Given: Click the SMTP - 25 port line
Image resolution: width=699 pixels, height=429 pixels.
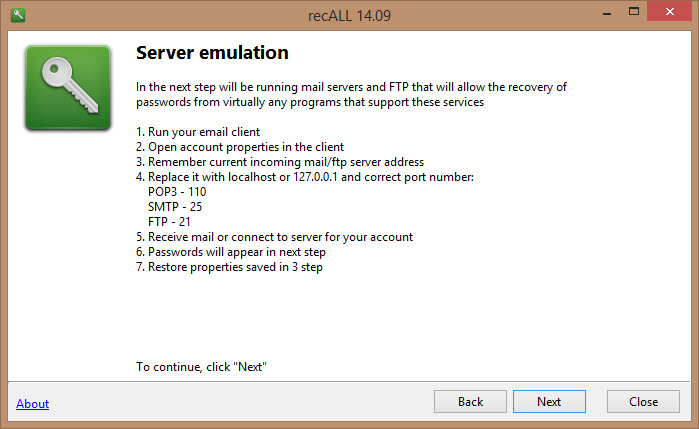Looking at the screenshot, I should tap(175, 207).
